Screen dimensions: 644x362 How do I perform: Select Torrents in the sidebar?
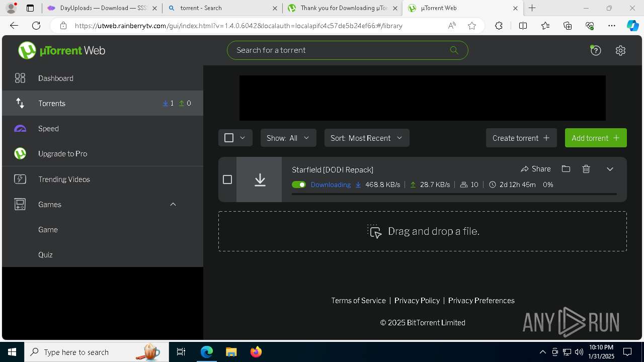[x=103, y=103]
